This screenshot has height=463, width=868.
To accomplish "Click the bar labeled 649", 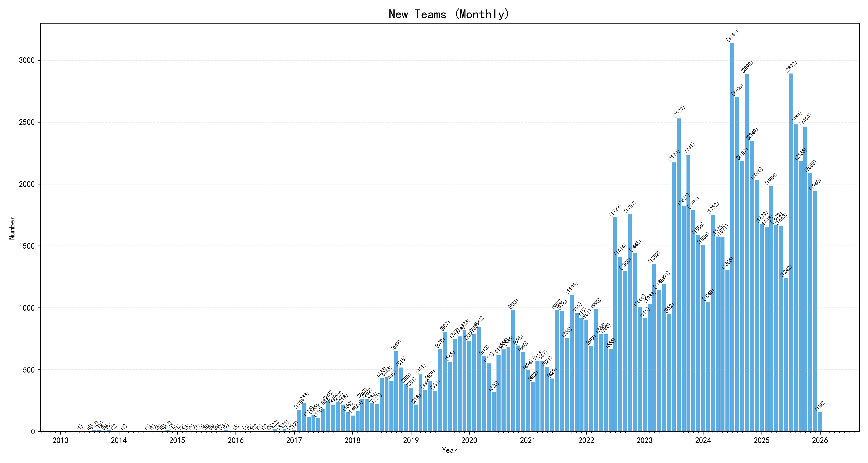I will coord(396,391).
